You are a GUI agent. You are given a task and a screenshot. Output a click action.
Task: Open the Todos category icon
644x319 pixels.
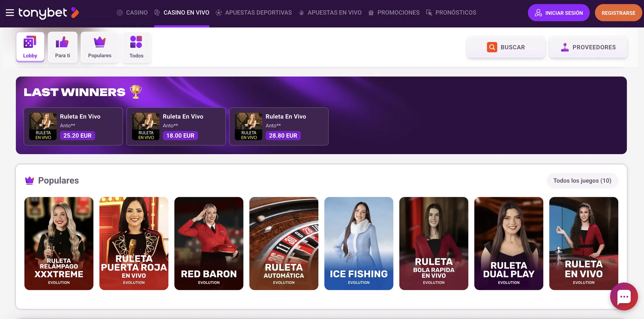tap(136, 42)
